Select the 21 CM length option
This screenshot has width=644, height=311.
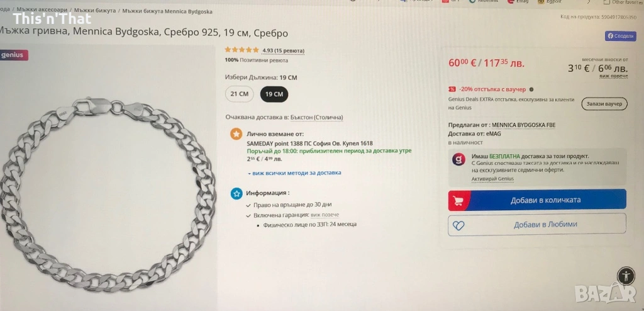click(239, 94)
